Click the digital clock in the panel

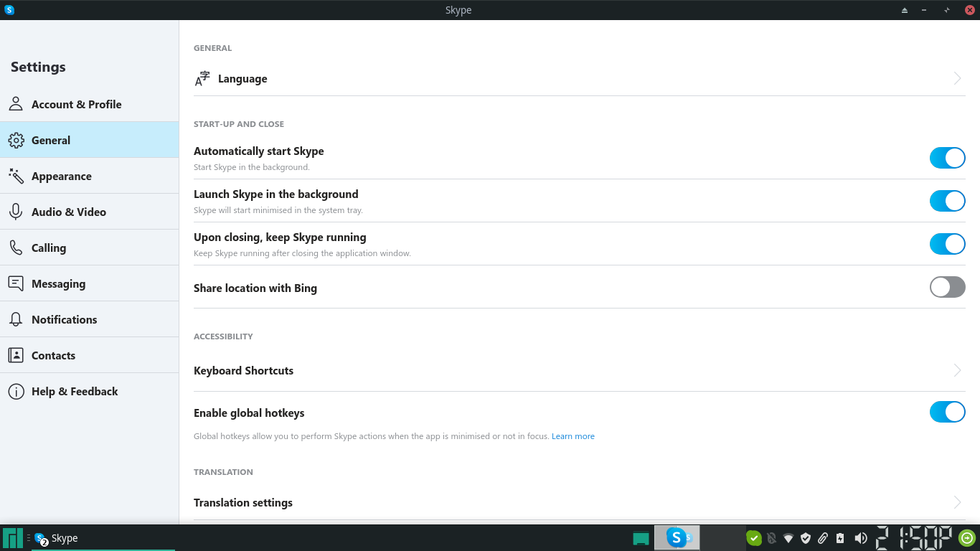point(915,538)
